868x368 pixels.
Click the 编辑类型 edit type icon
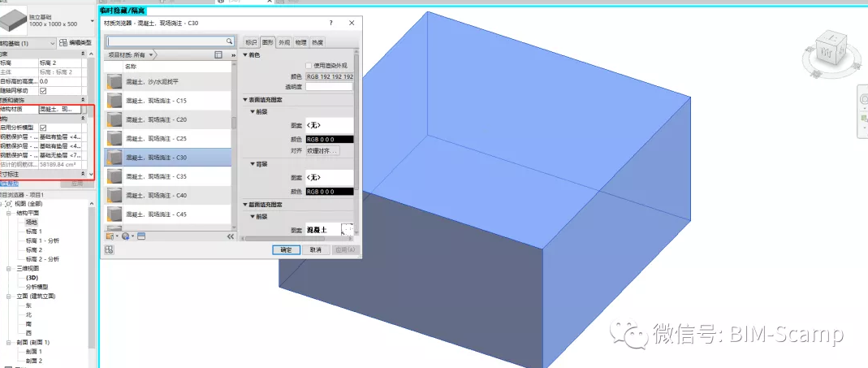(63, 43)
